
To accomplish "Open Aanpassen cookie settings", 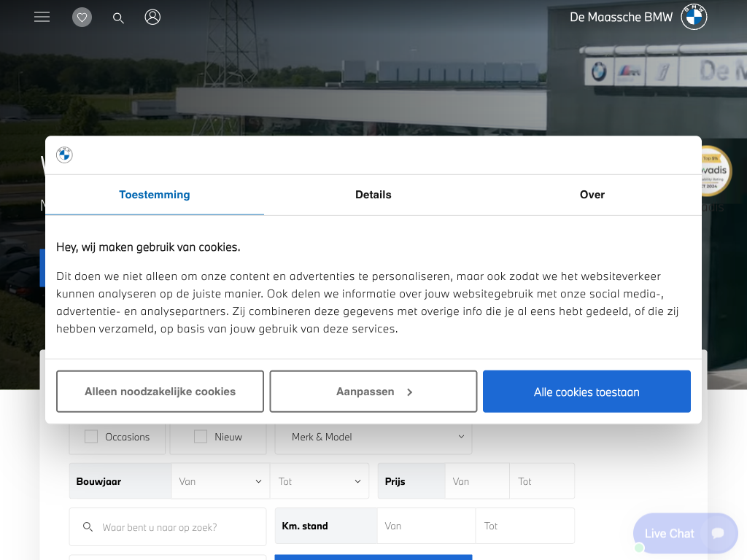I will pyautogui.click(x=373, y=392).
